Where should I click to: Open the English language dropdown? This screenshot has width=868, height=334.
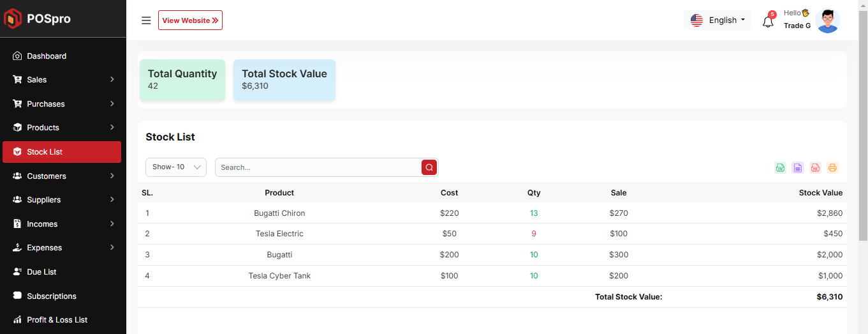click(x=718, y=20)
